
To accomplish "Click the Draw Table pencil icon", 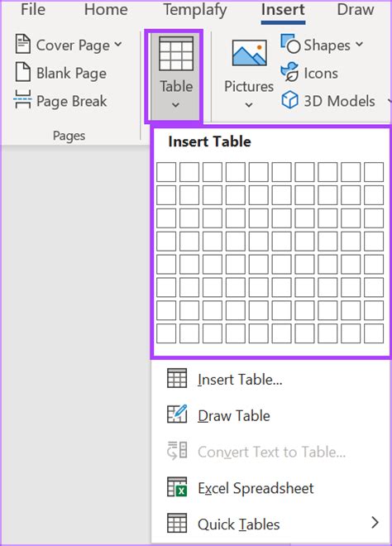I will 177,414.
